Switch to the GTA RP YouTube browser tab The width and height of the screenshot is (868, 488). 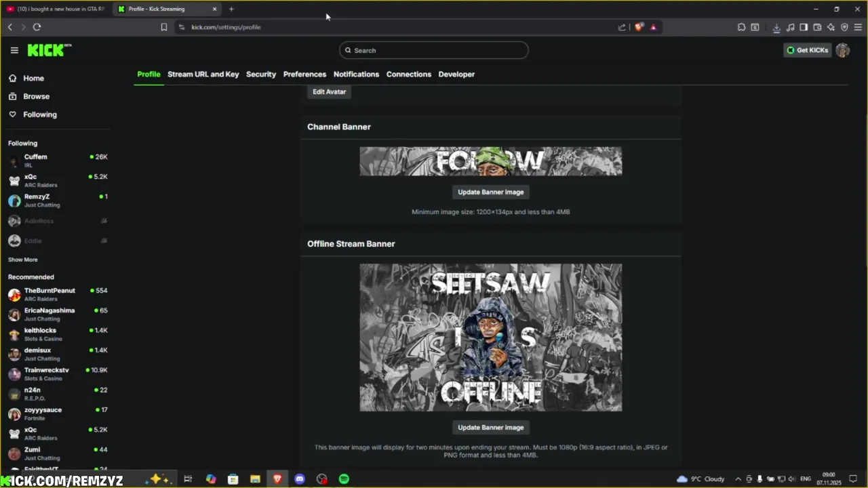tap(56, 9)
